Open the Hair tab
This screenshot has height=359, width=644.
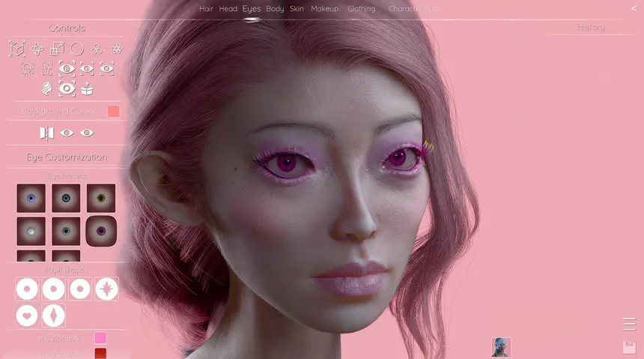coord(206,9)
